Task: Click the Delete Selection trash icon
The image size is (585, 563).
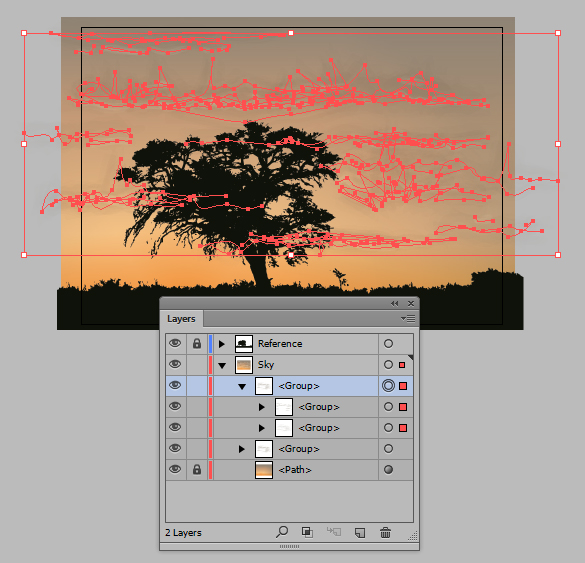Action: pyautogui.click(x=385, y=532)
